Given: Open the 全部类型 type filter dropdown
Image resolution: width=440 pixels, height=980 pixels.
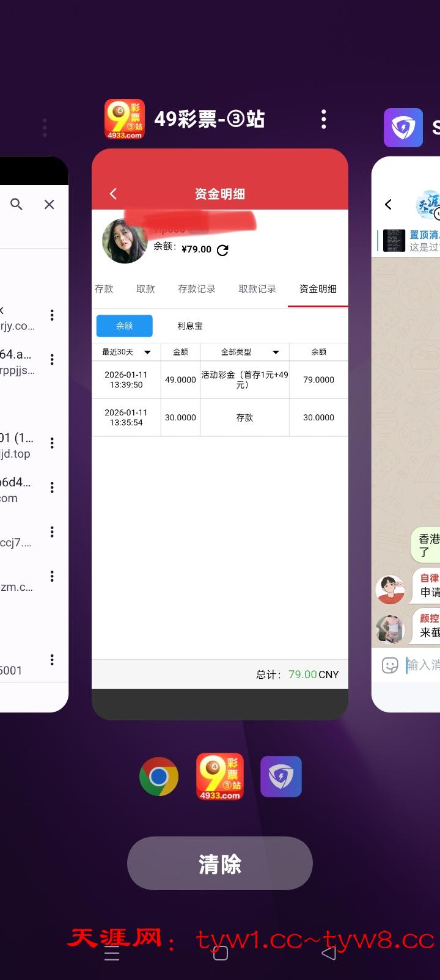Looking at the screenshot, I should [244, 352].
